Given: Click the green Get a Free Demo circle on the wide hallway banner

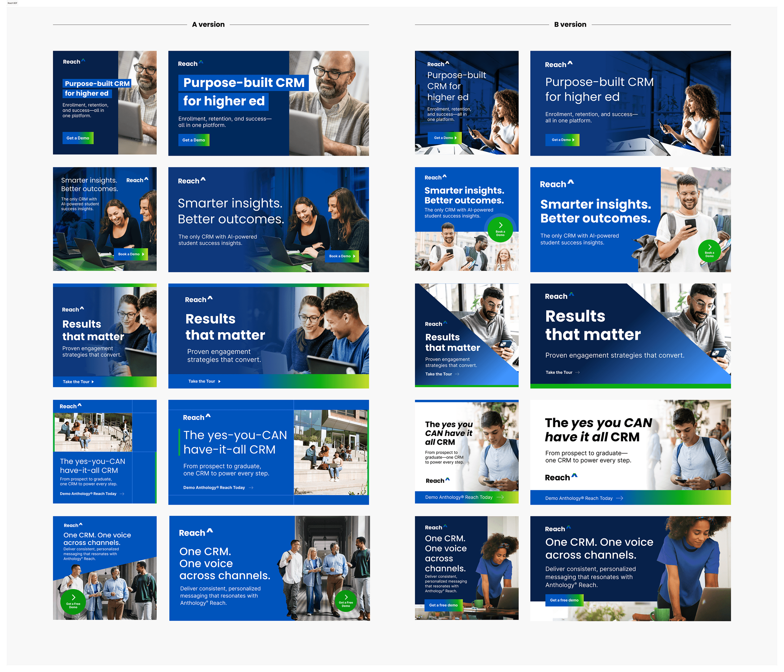Looking at the screenshot, I should coord(346,601).
